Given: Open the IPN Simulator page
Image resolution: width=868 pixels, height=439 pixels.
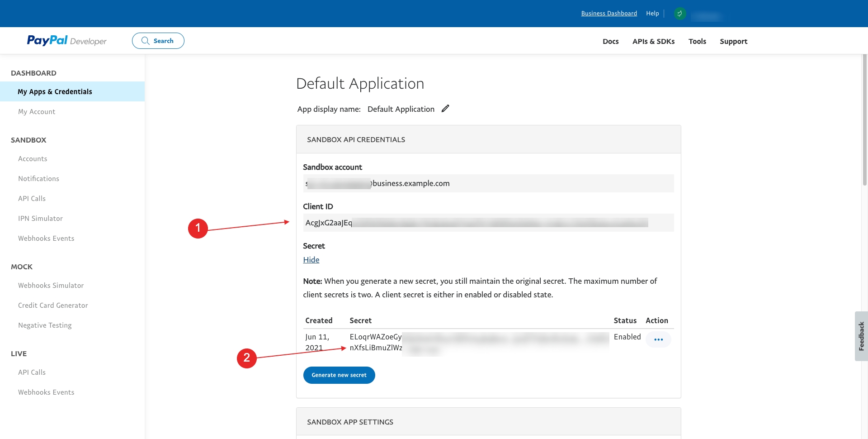Looking at the screenshot, I should (x=40, y=219).
